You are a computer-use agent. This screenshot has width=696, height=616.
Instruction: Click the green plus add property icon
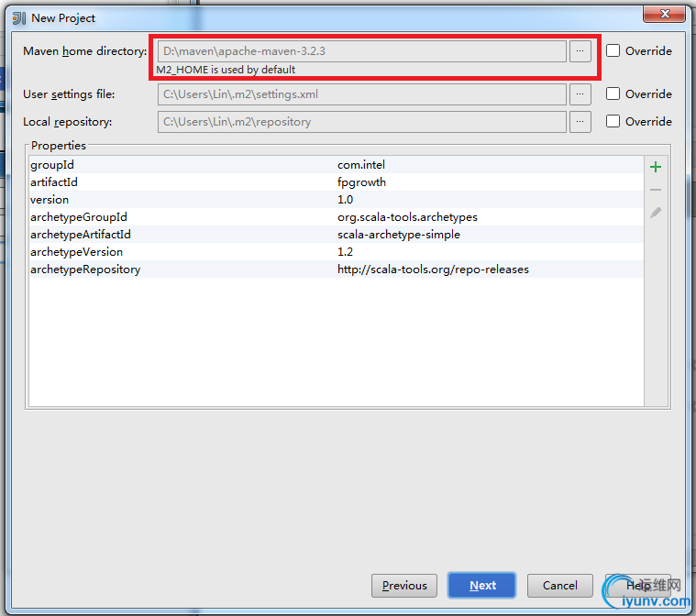point(655,167)
